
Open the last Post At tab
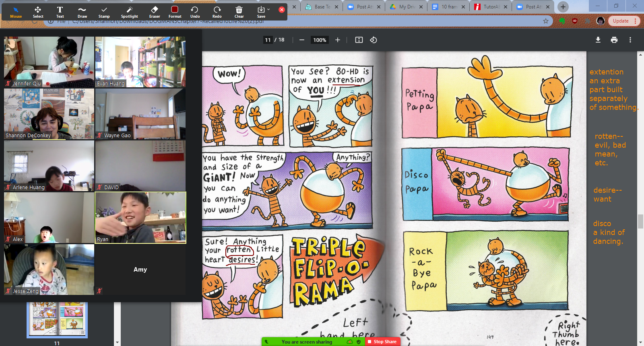(533, 6)
